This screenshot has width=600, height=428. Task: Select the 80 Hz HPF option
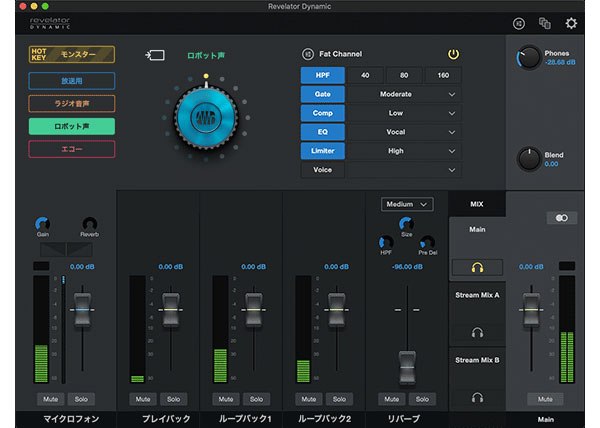pyautogui.click(x=404, y=75)
